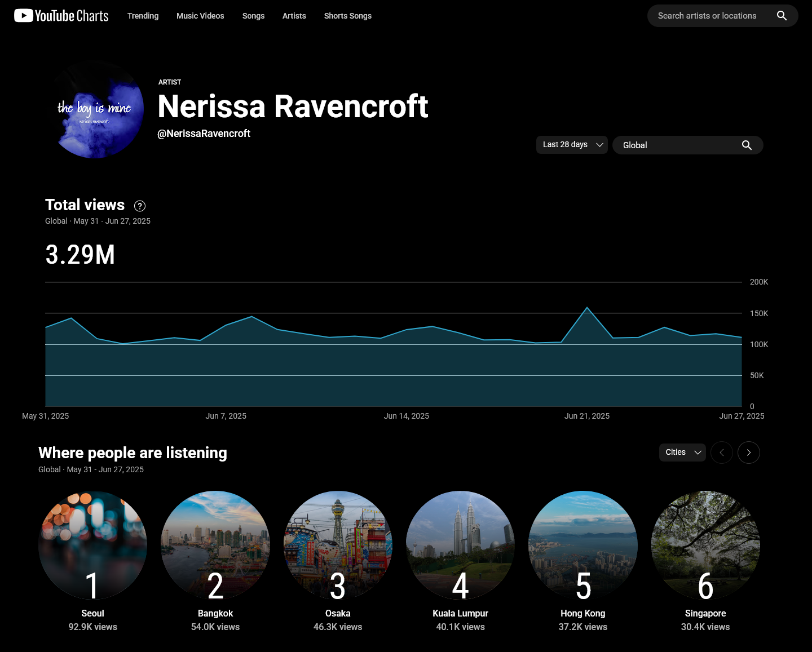Open the Total views help icon
This screenshot has height=652, width=812.
click(140, 206)
